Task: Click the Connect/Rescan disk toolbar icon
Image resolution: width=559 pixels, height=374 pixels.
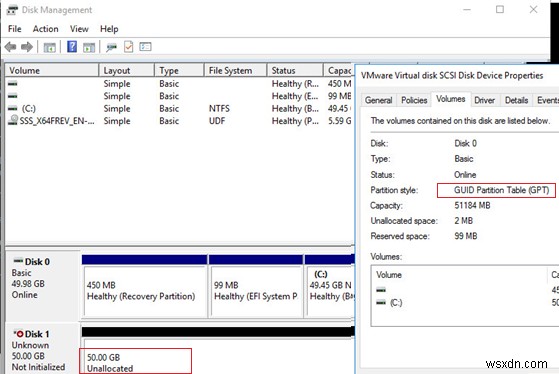Action: pos(112,47)
